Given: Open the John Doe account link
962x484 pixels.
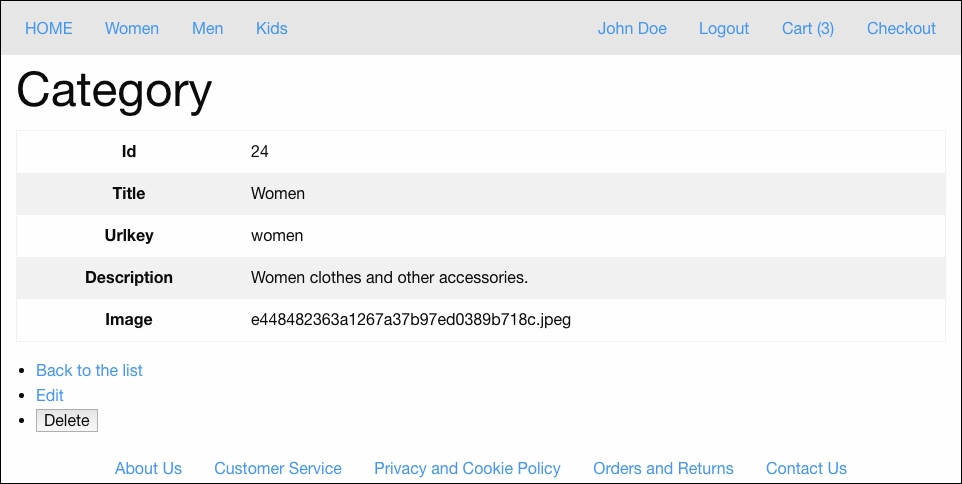Looking at the screenshot, I should [632, 28].
